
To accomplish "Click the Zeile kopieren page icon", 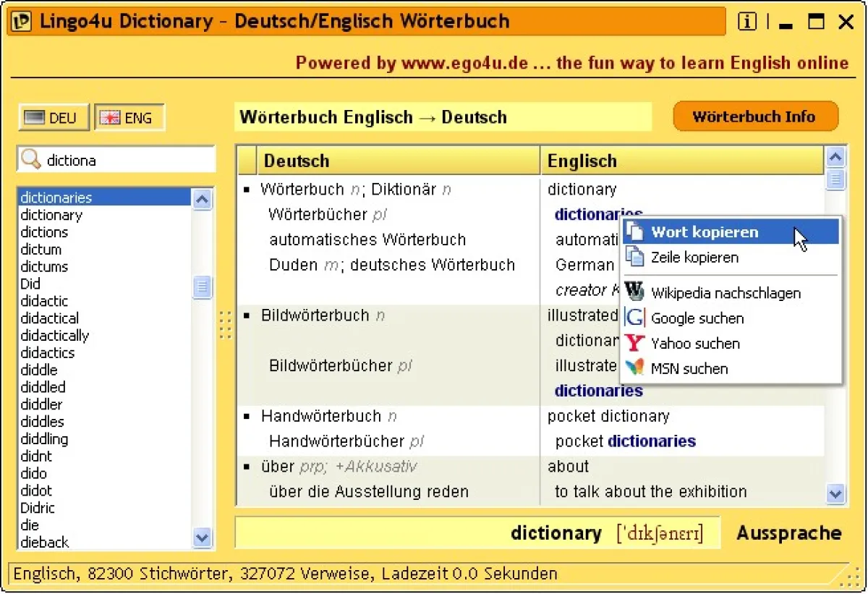I will click(x=637, y=257).
